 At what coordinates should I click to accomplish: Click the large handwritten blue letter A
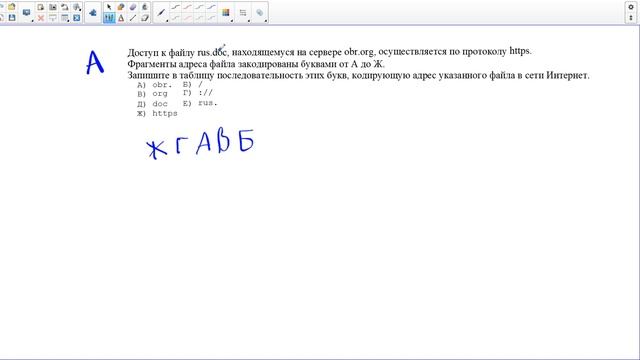click(x=95, y=62)
